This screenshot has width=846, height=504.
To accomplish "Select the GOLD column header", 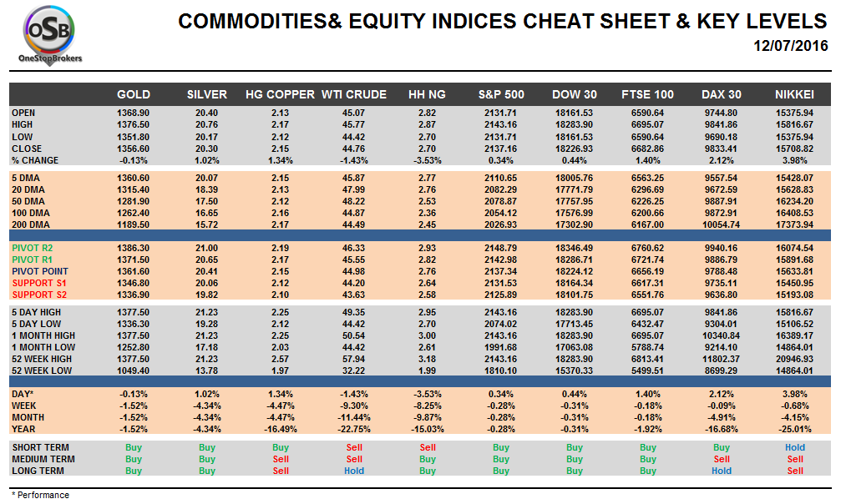I will tap(134, 94).
